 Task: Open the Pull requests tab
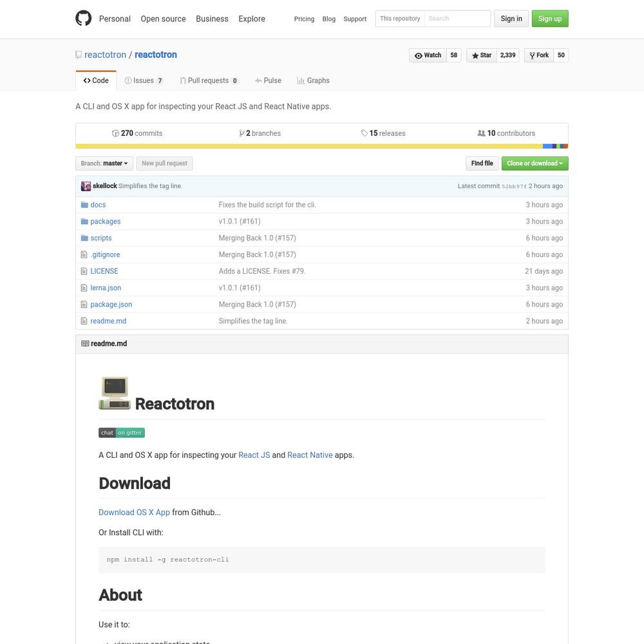(x=209, y=80)
